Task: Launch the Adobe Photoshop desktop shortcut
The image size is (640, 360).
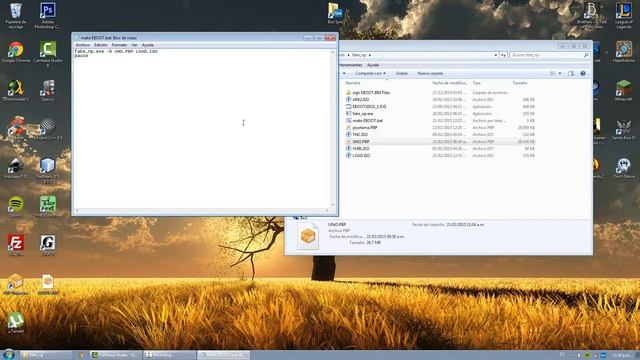Action: coord(47,16)
